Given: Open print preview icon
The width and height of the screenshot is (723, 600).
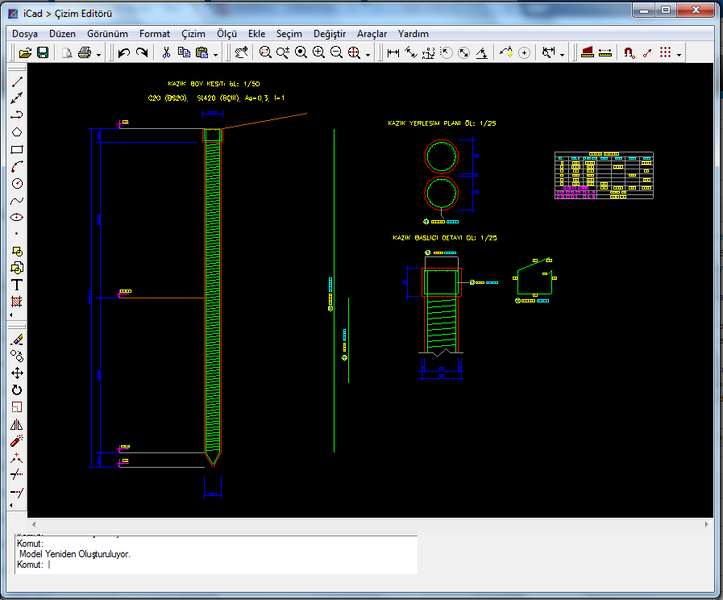Looking at the screenshot, I should click(67, 53).
